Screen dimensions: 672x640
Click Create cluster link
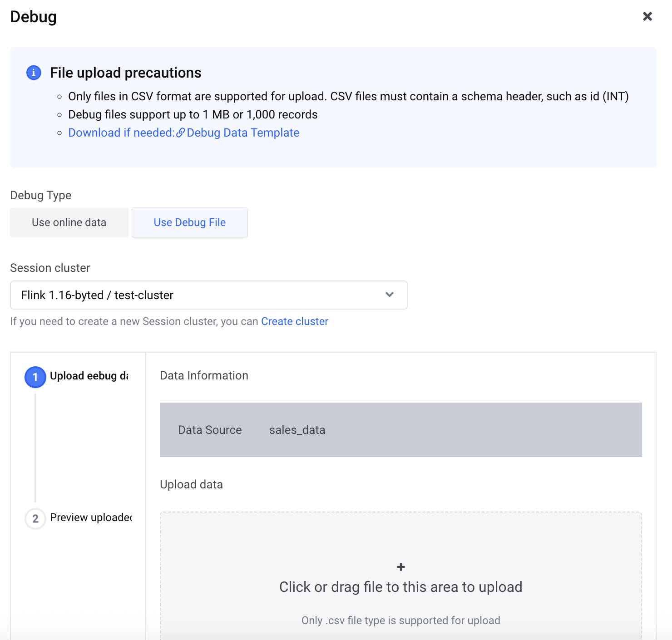click(295, 321)
